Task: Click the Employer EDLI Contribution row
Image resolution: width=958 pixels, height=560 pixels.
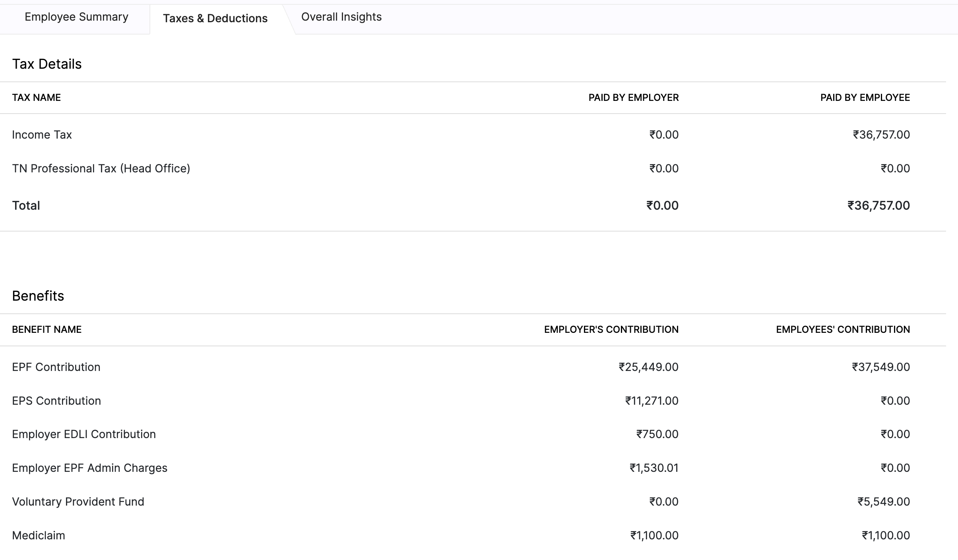Action: click(84, 434)
